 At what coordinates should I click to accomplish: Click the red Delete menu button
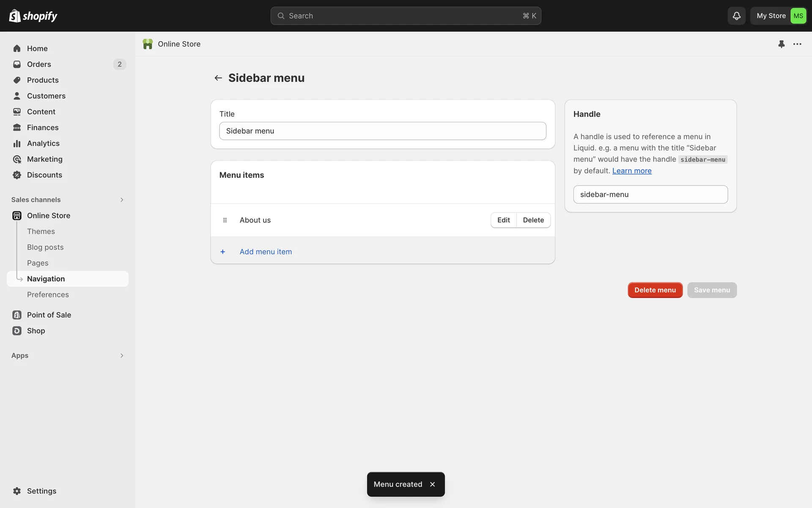coord(655,290)
